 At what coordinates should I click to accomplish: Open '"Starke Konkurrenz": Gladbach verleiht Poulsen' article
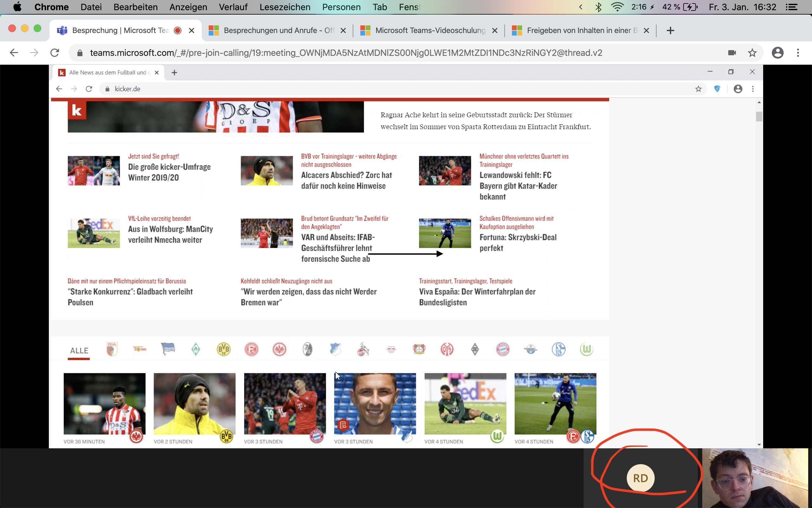[x=130, y=297]
